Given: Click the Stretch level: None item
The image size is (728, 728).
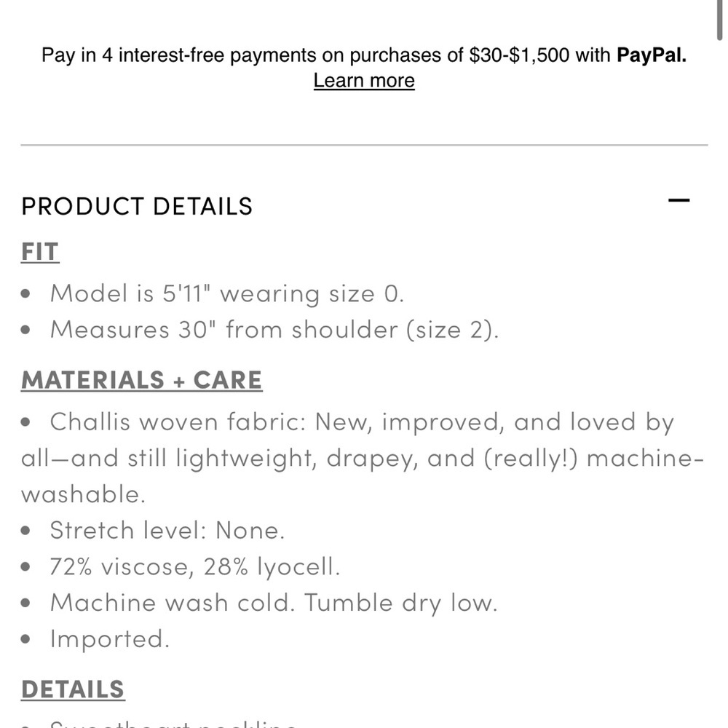Looking at the screenshot, I should (167, 530).
